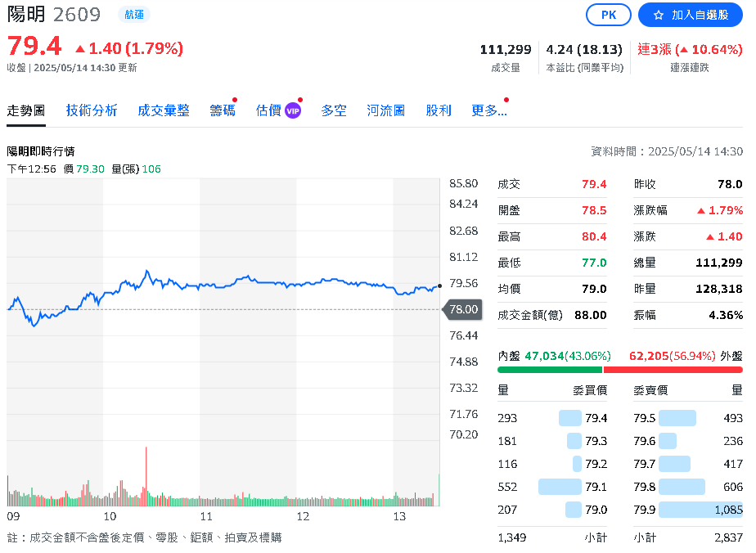Click ask price 79.5 row
756x553 pixels.
click(688, 418)
